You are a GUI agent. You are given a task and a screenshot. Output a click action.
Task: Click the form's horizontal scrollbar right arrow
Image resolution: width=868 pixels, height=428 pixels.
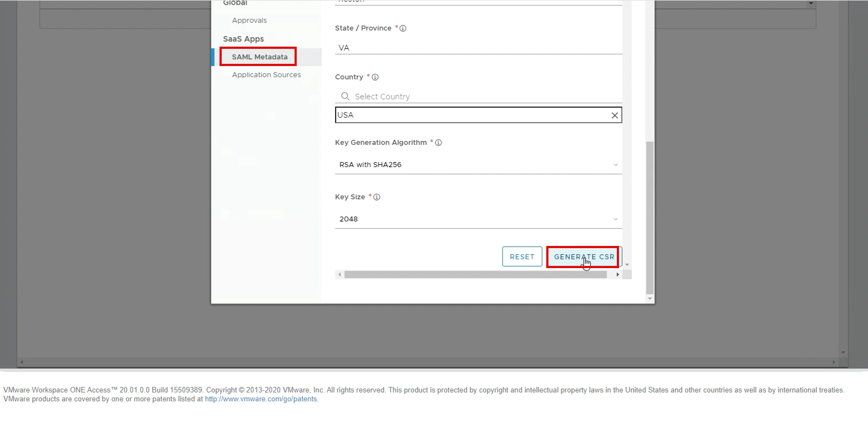point(617,275)
